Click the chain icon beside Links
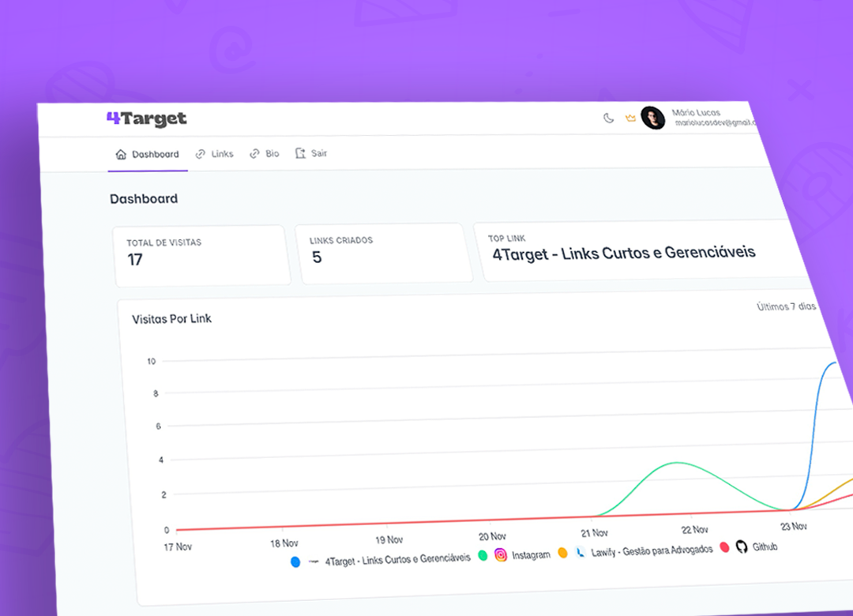The height and width of the screenshot is (616, 853). pos(200,154)
